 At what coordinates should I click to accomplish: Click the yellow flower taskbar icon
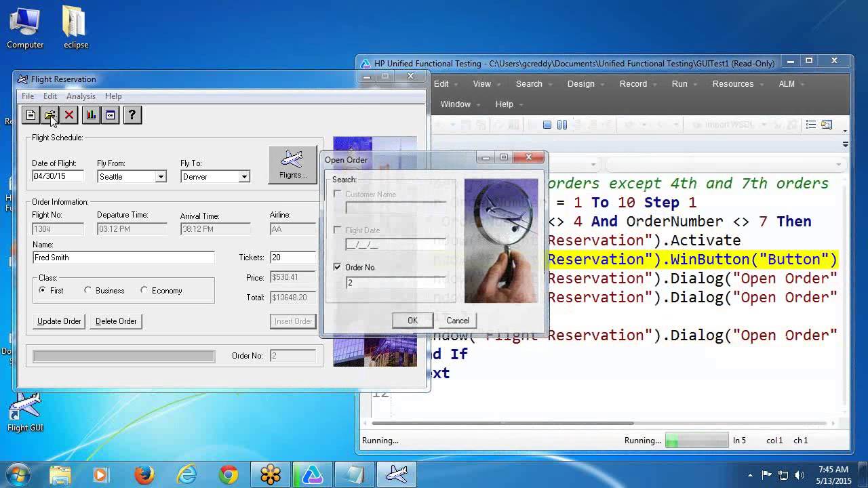pos(271,474)
